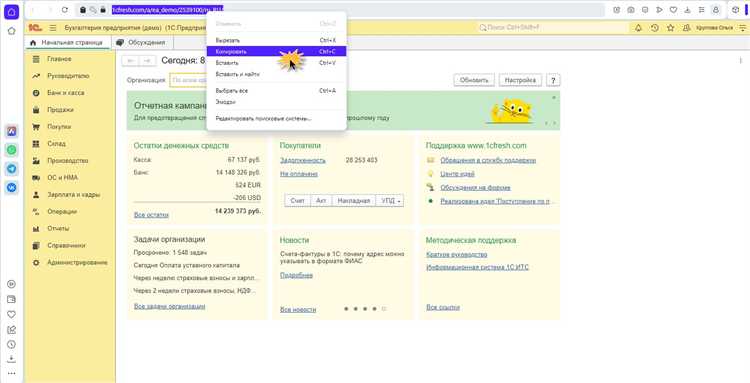Click the Задолженность link
The width and height of the screenshot is (750, 383).
tap(302, 160)
